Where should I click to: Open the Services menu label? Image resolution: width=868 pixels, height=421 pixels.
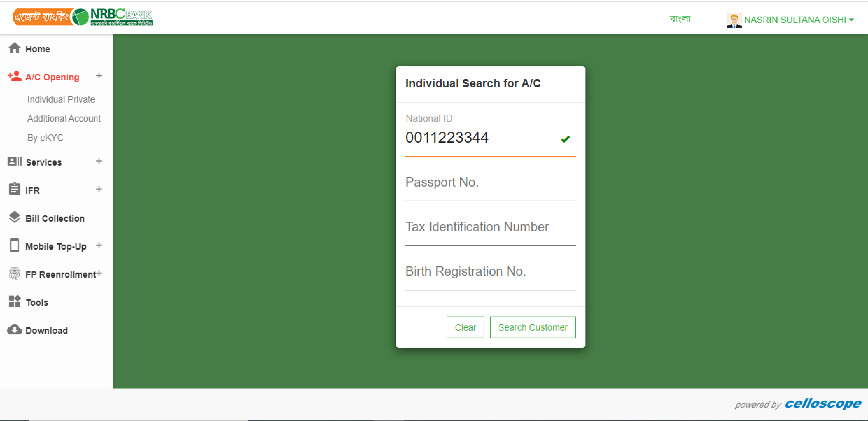pyautogui.click(x=44, y=162)
